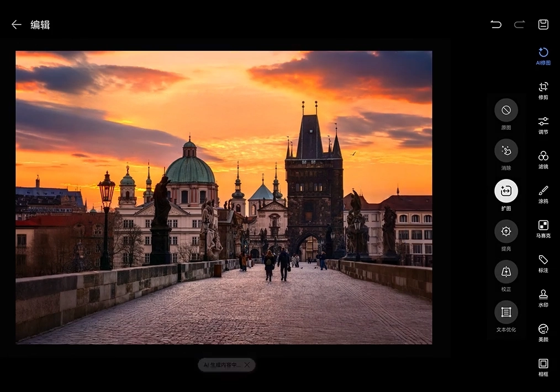Add a 相框 photo frame
Screen dimensions: 560x392
pyautogui.click(x=543, y=367)
